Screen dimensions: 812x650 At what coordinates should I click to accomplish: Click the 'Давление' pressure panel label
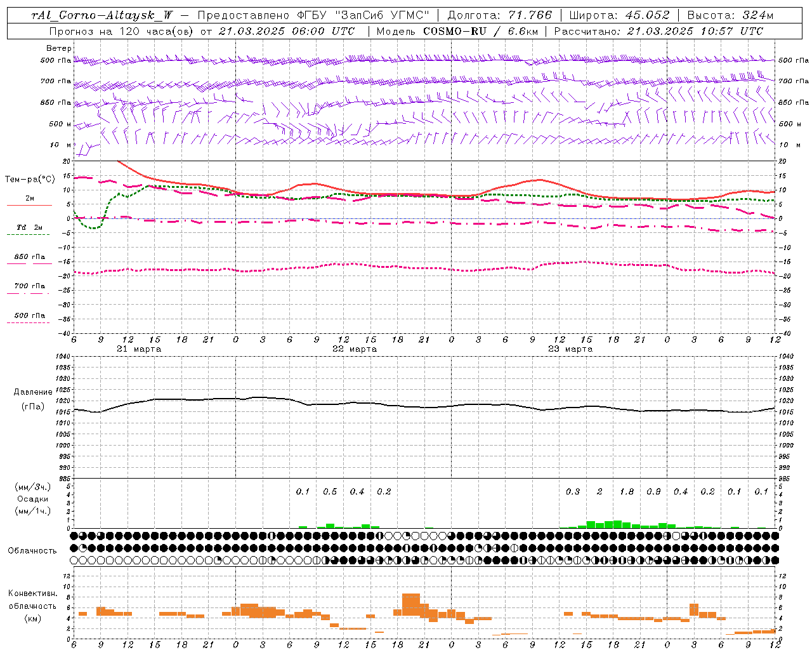tap(33, 392)
